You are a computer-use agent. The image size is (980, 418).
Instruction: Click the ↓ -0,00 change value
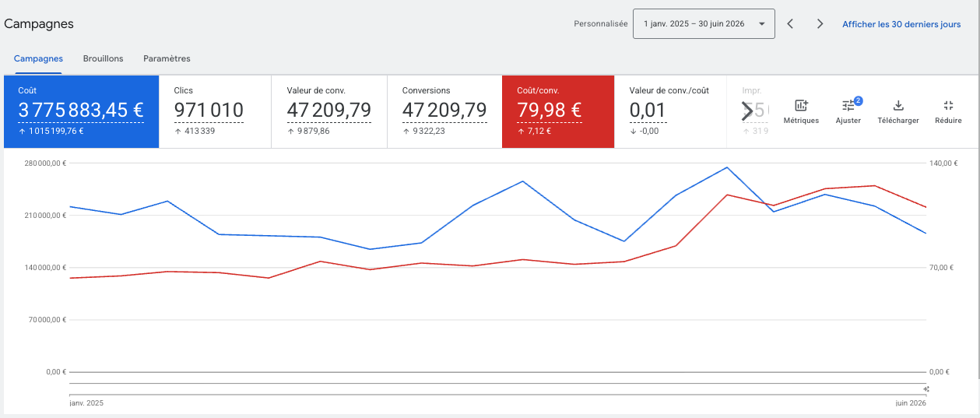click(x=644, y=131)
